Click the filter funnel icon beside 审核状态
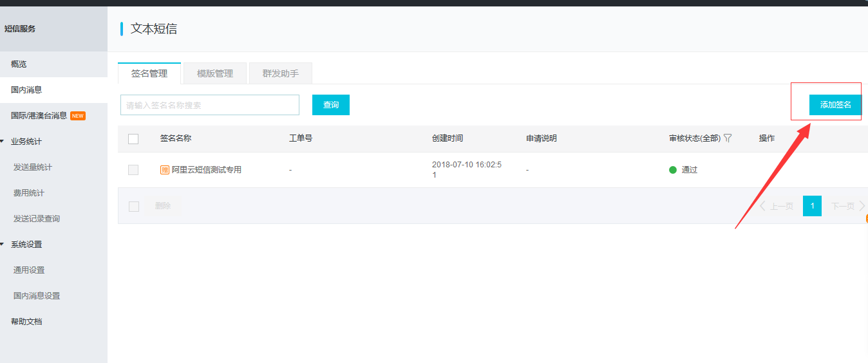This screenshot has width=868, height=363. [x=728, y=138]
